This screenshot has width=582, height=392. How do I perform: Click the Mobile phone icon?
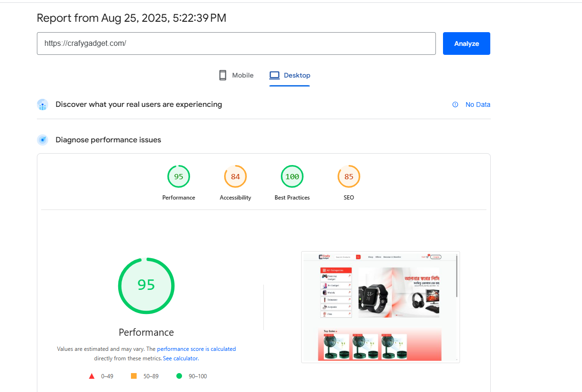223,75
